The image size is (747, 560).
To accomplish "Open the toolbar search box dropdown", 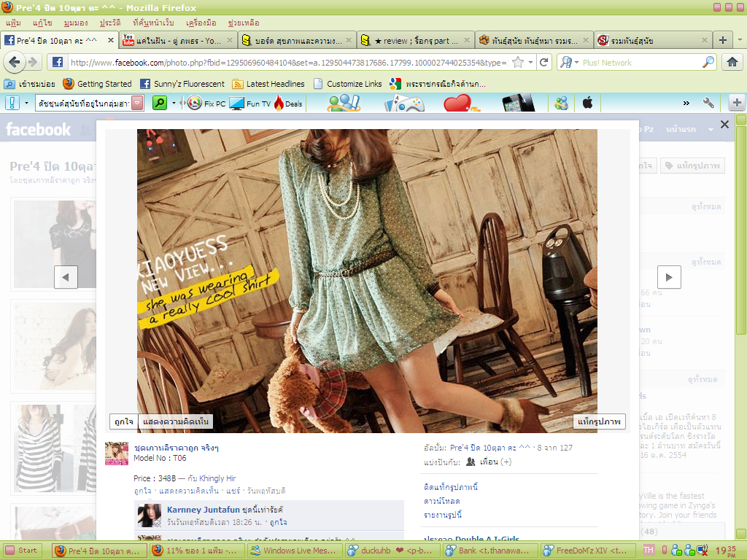I will tap(138, 103).
